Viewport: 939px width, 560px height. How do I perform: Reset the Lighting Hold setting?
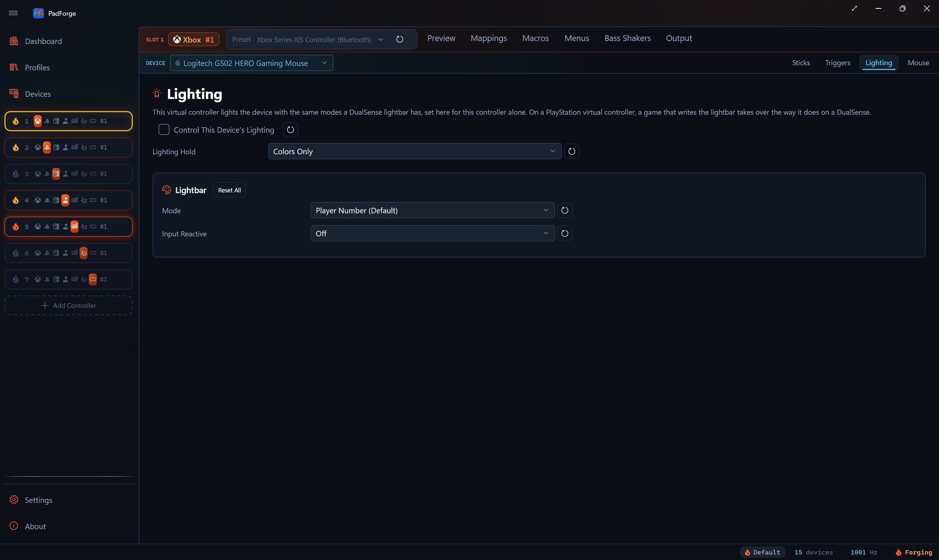click(x=571, y=151)
